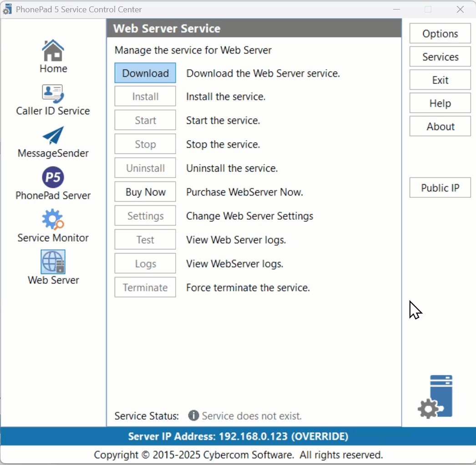
Task: Click the 'Service Status:' label
Action: coord(147,415)
